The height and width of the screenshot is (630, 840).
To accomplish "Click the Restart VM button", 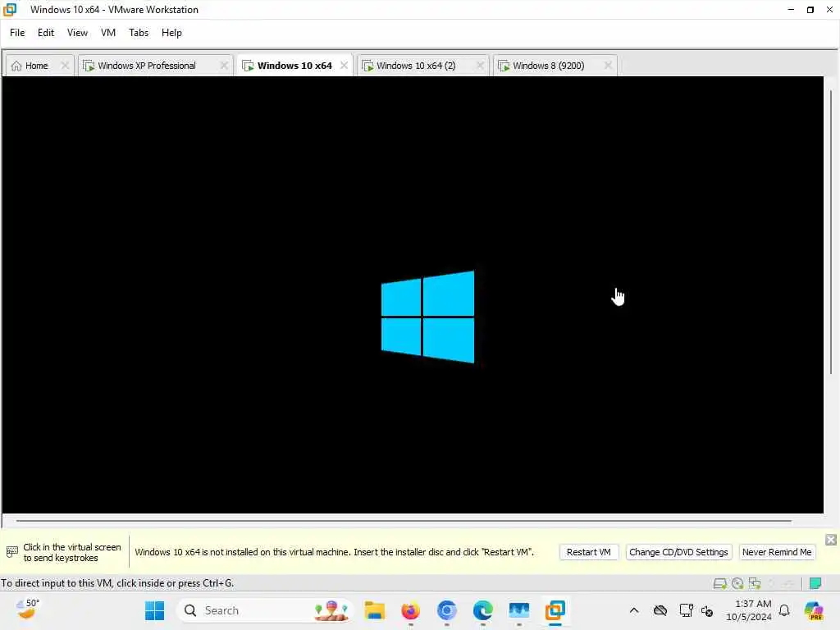I will pyautogui.click(x=589, y=552).
